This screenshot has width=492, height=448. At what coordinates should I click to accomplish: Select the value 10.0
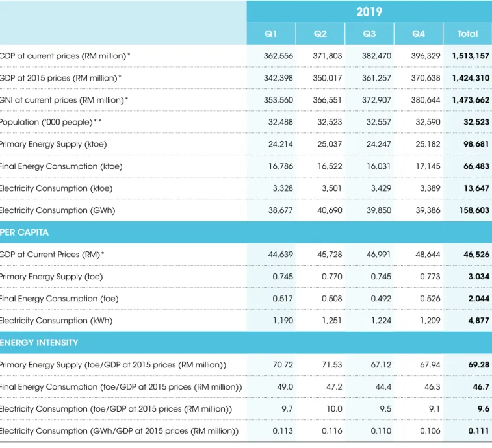point(334,409)
